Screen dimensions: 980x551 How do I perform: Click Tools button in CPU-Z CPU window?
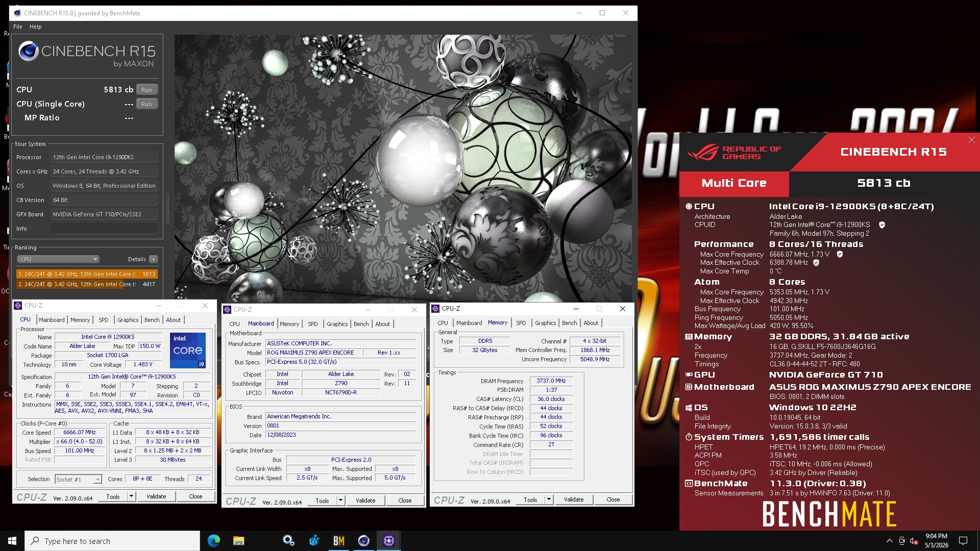(113, 496)
